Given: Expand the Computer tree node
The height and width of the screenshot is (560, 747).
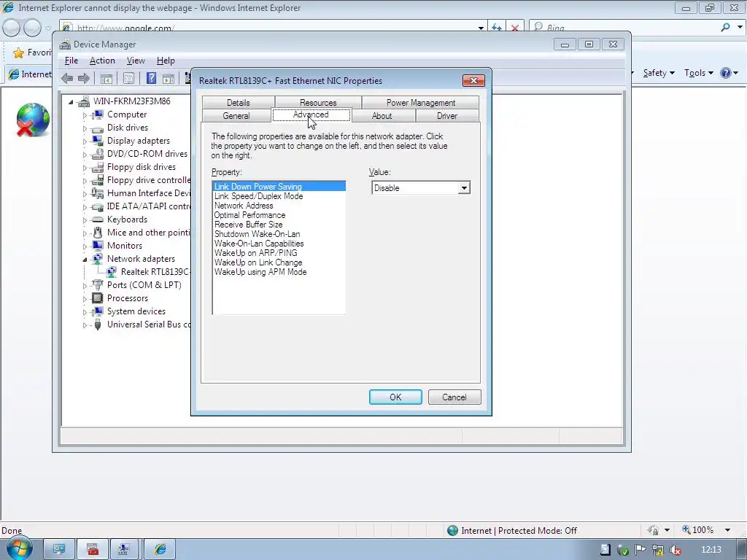Looking at the screenshot, I should click(x=85, y=115).
